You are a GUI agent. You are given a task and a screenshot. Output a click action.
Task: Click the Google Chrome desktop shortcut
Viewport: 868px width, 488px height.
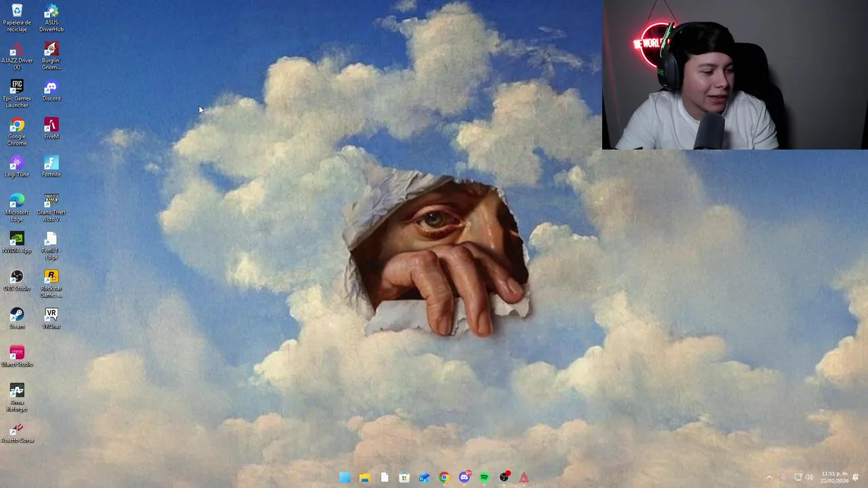[17, 132]
